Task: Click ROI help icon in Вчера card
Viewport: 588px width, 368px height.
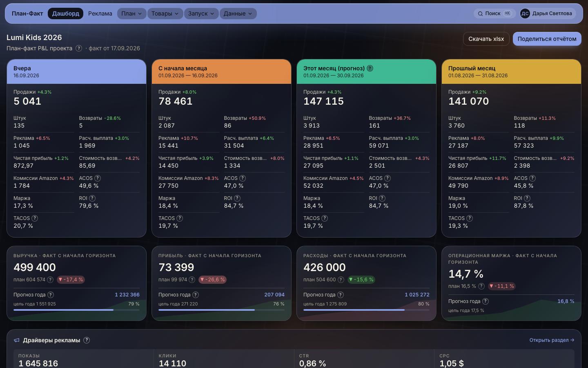Action: point(92,198)
